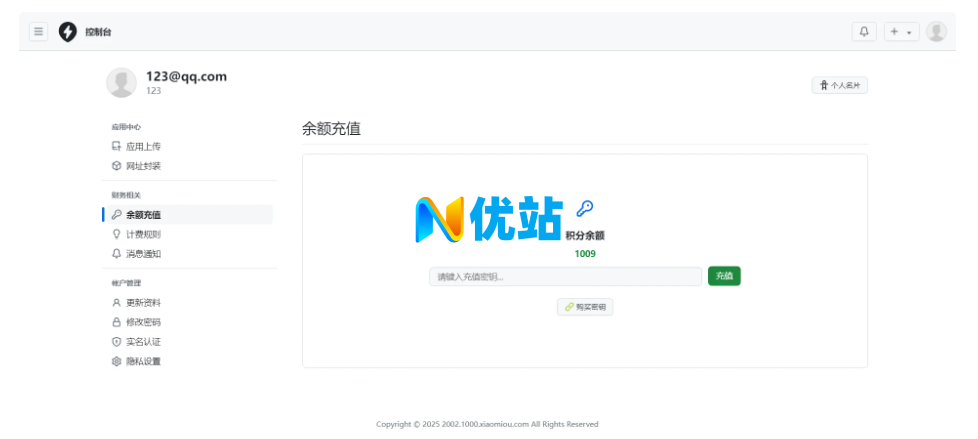
Task: Click the profile avatar beside 123@qq.com
Action: pyautogui.click(x=121, y=83)
